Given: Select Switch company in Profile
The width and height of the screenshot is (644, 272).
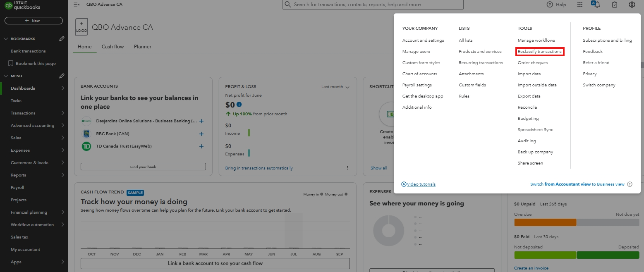Looking at the screenshot, I should click(599, 85).
